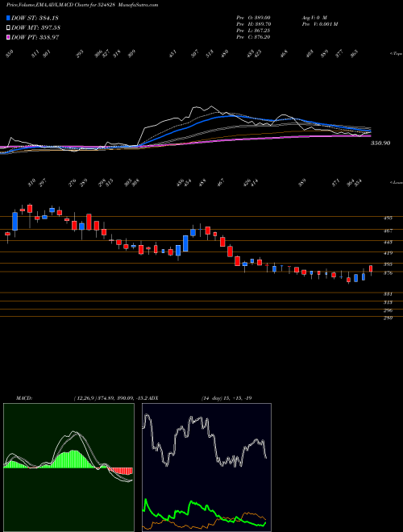Click the 443 price level label
Image resolution: width=403 pixels, height=532 pixels.
click(388, 243)
